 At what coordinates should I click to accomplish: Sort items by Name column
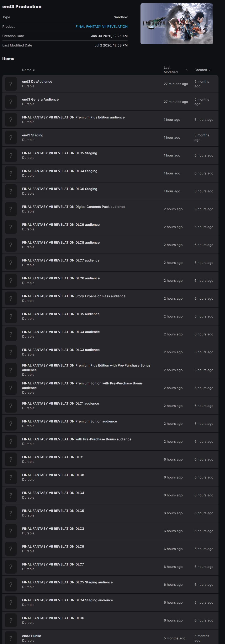pos(28,70)
